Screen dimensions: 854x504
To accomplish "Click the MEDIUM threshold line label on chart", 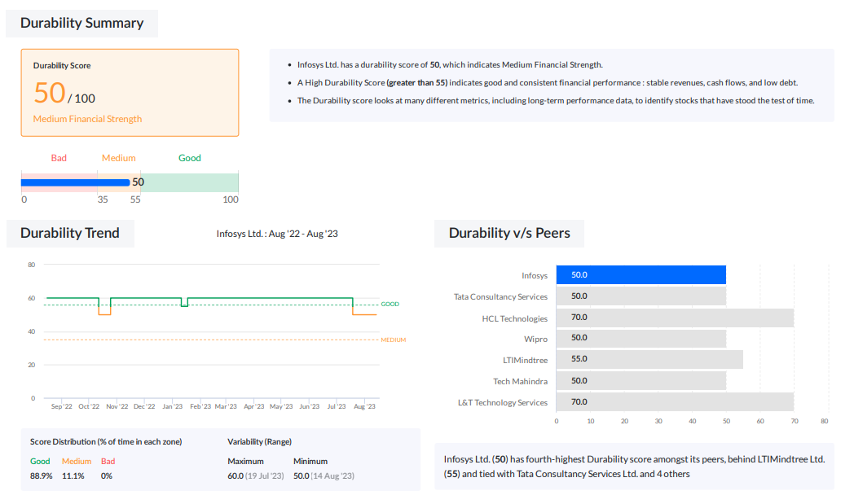I will 394,340.
